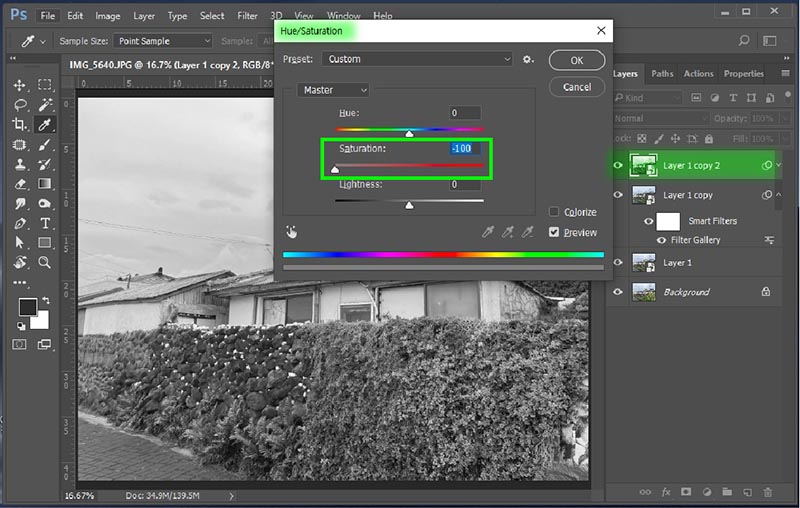
Task: Click the Hue slider handle
Action: point(409,134)
